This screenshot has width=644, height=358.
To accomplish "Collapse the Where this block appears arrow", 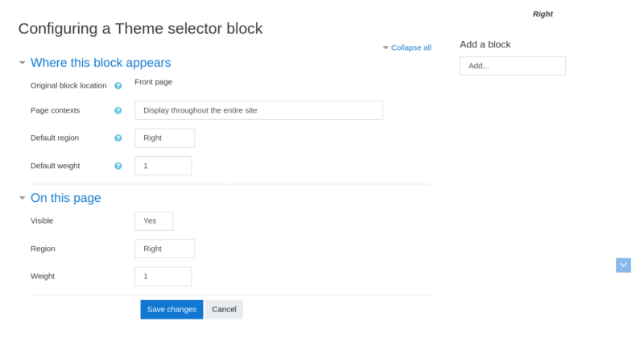I will (23, 63).
